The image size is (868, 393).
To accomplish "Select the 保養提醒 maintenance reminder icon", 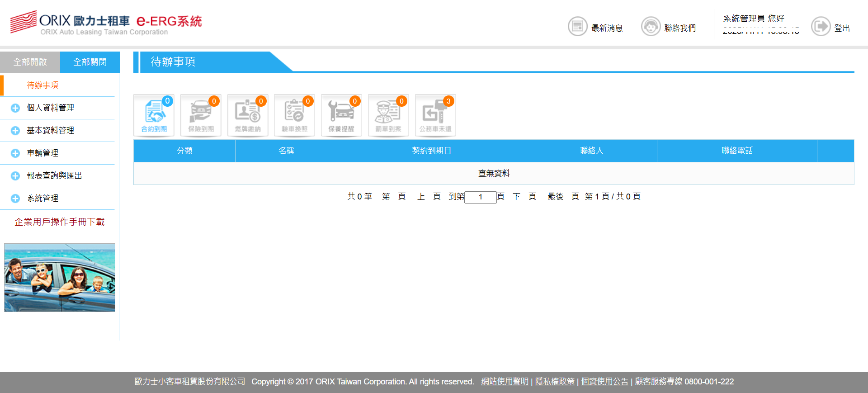I will pos(341,115).
